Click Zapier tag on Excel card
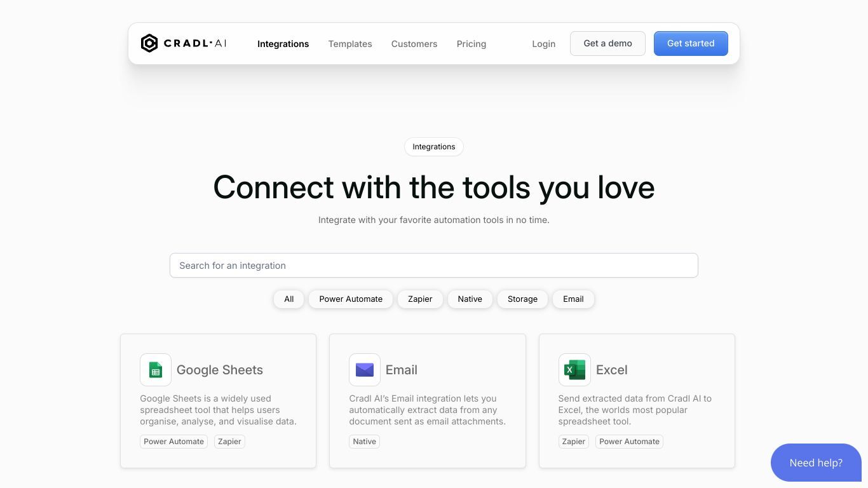The height and width of the screenshot is (488, 868). click(x=574, y=442)
